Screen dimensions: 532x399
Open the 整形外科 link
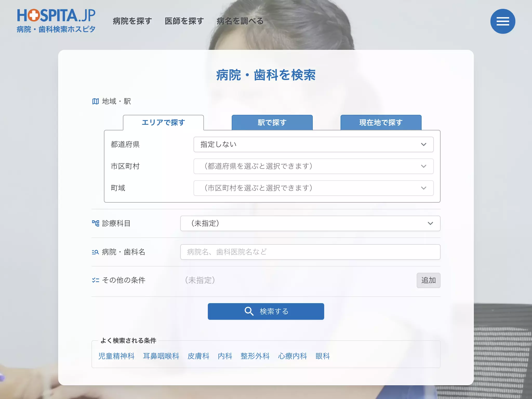pyautogui.click(x=255, y=356)
